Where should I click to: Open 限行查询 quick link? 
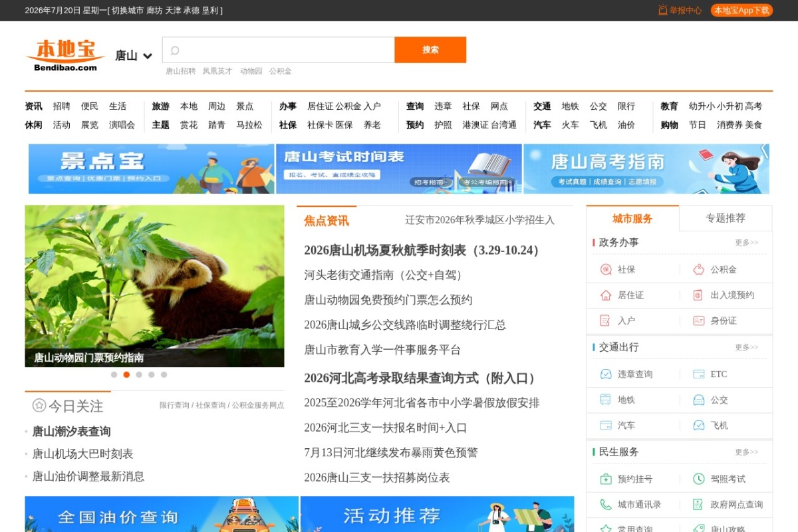coord(174,405)
